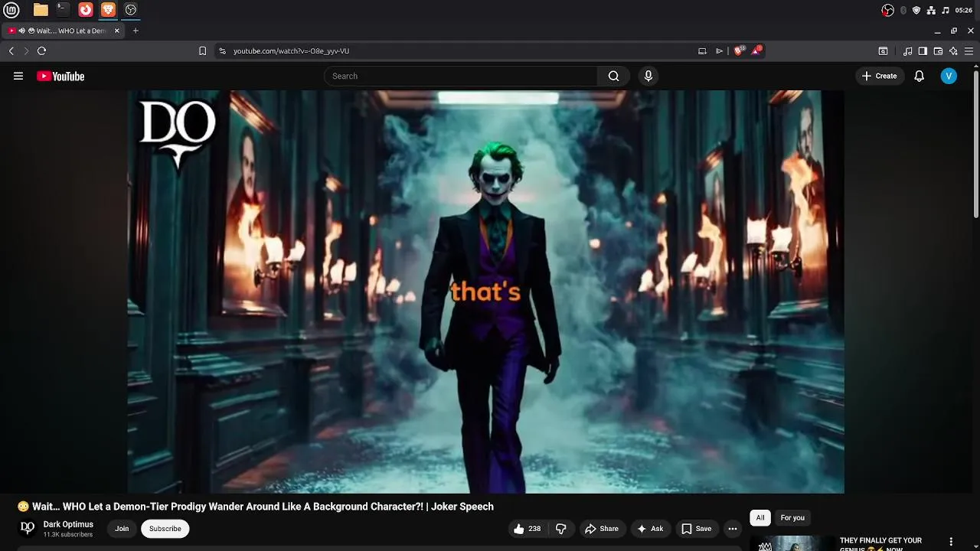Screen dimensions: 980x551
Task: Select the For you chip
Action: [792, 518]
